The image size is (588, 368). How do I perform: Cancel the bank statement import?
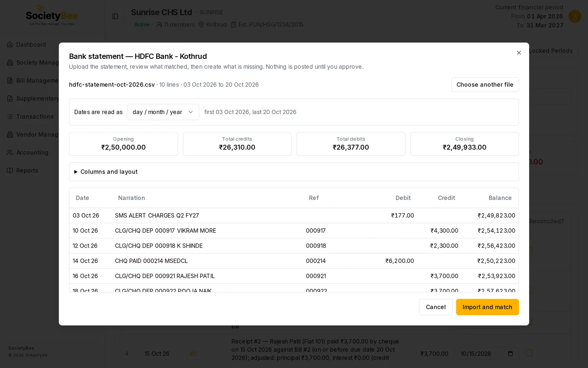pos(435,307)
